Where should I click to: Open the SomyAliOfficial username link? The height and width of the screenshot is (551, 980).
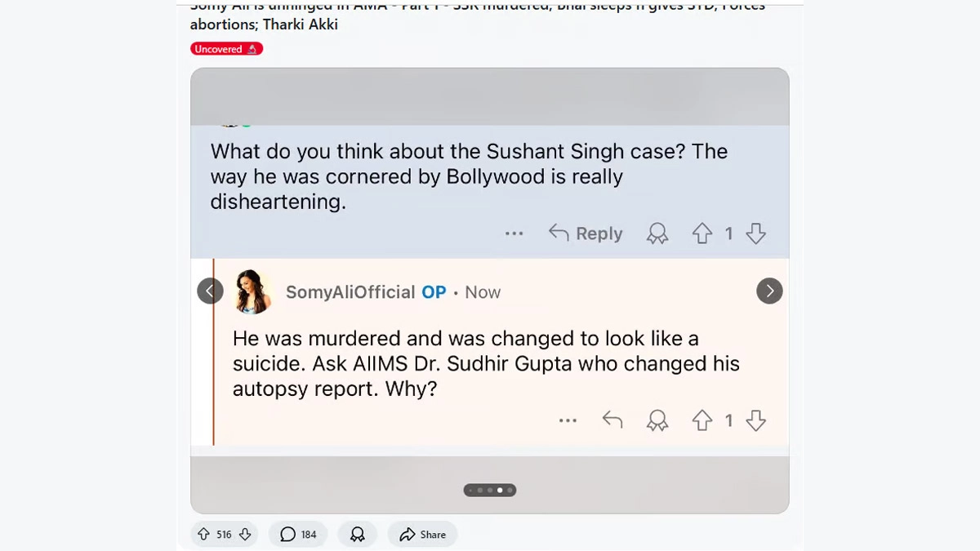(350, 292)
